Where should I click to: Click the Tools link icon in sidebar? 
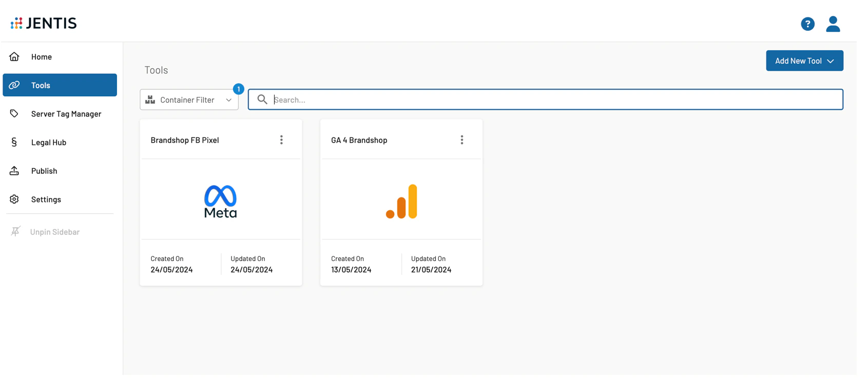tap(14, 85)
